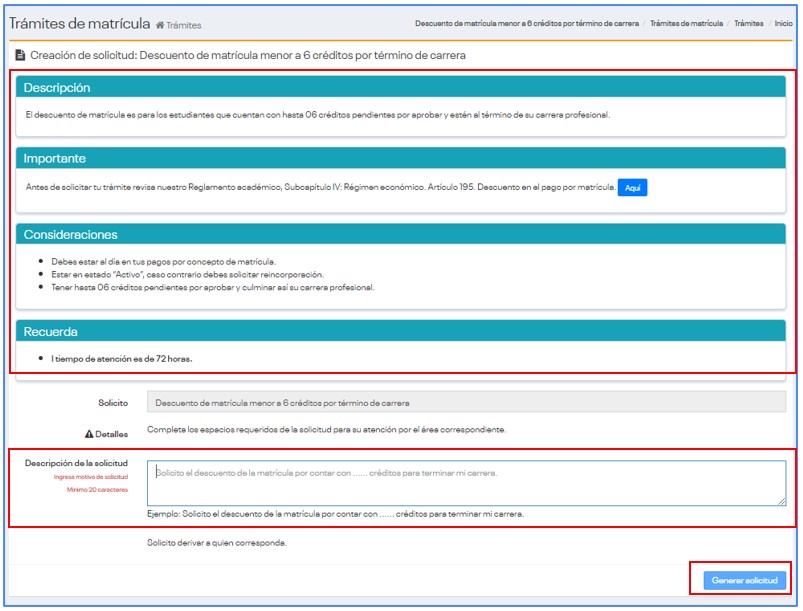
Task: Click the Ejemplo text below the textarea
Action: [335, 514]
